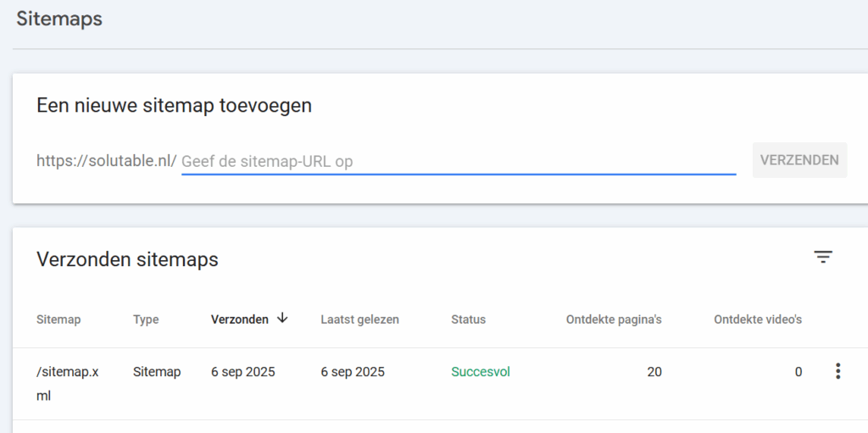This screenshot has width=868, height=433.
Task: Select the Laatst gelezen column header
Action: (x=359, y=319)
